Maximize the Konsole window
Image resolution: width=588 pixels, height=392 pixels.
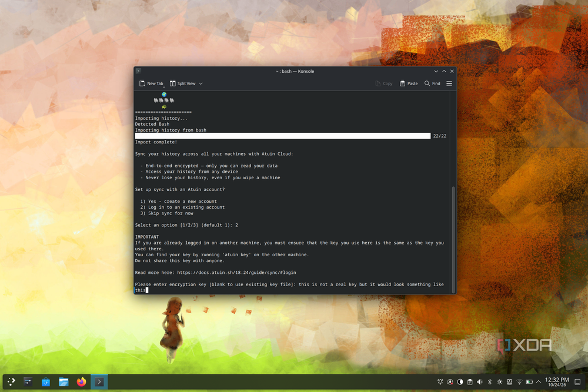[x=444, y=71]
